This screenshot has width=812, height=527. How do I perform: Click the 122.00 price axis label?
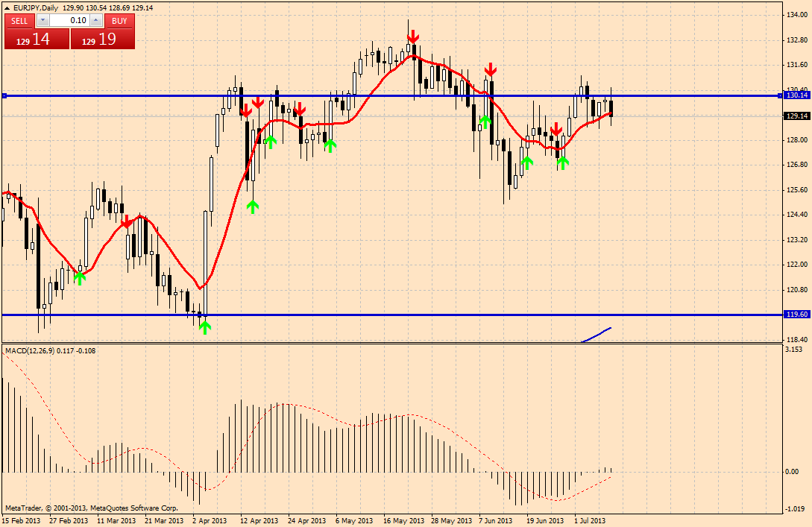click(797, 265)
